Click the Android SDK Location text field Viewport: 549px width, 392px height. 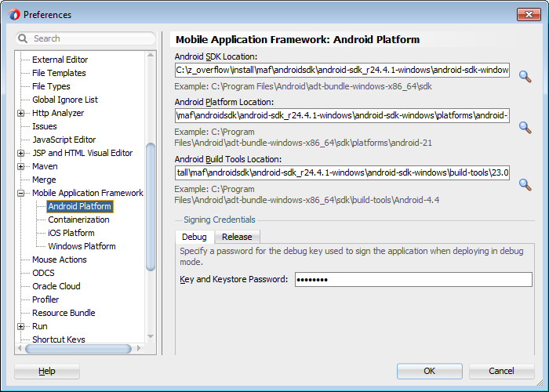tap(342, 70)
